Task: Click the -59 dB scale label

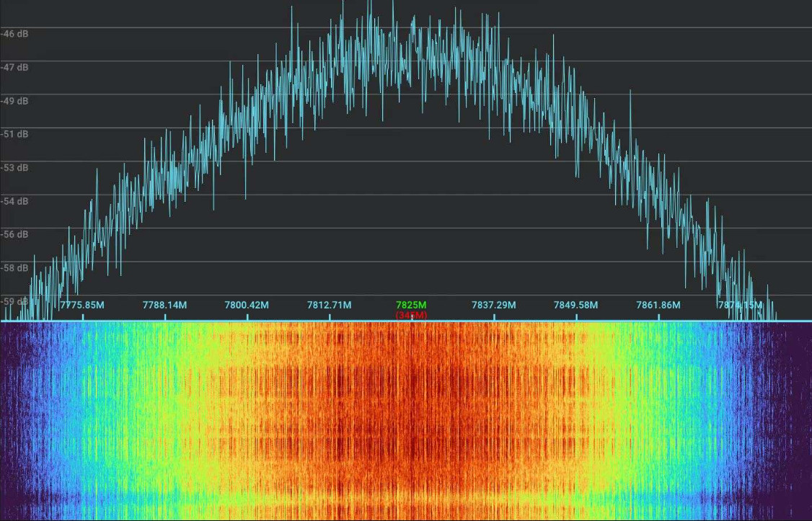Action: click(x=14, y=301)
